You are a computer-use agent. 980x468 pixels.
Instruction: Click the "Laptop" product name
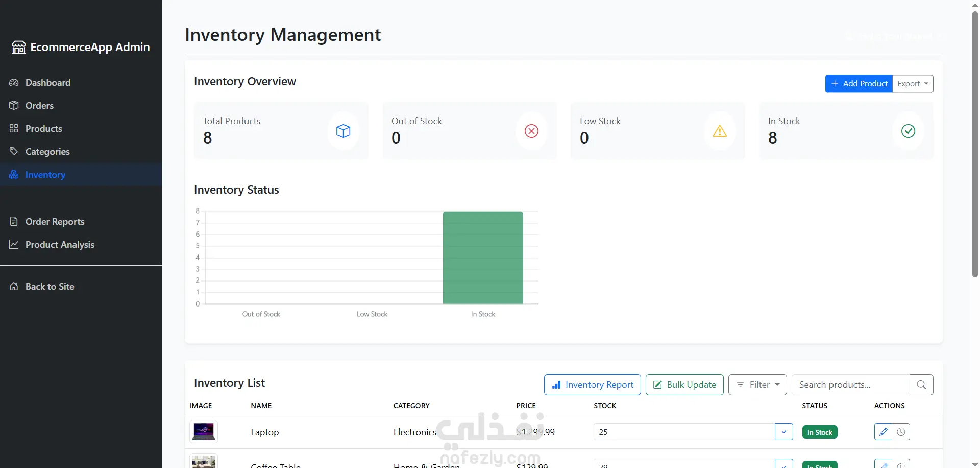tap(265, 432)
